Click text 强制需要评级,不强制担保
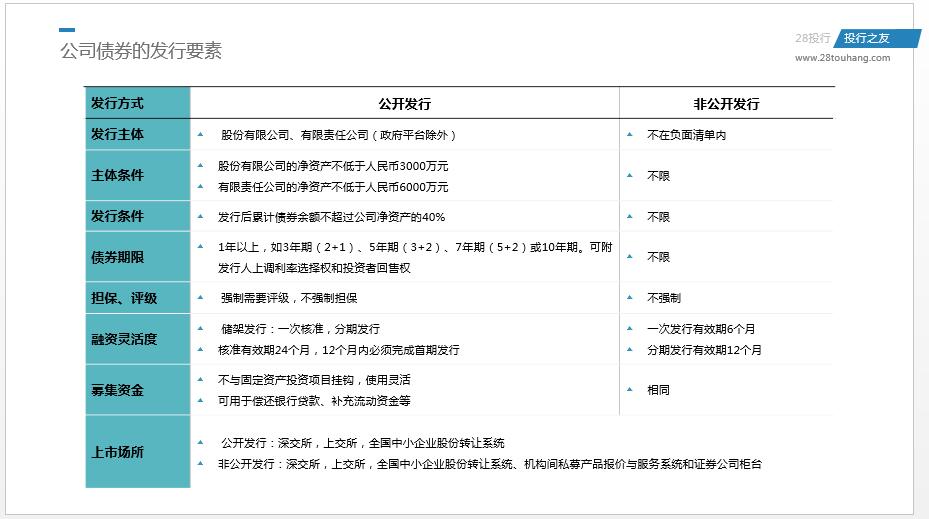Viewport: 929px width, 519px height. point(289,298)
